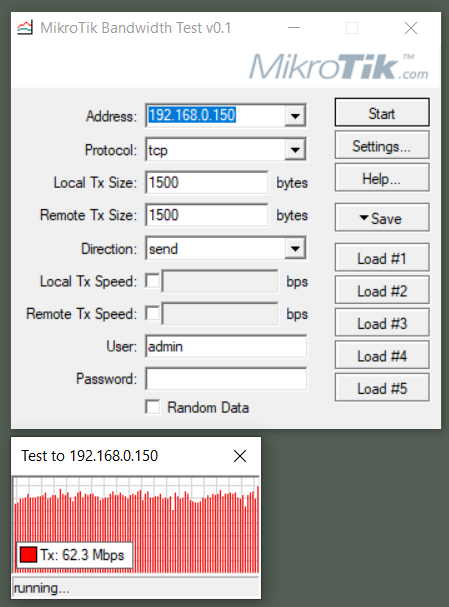This screenshot has width=449, height=607.
Task: Open the Save dropdown menu button
Action: click(382, 218)
